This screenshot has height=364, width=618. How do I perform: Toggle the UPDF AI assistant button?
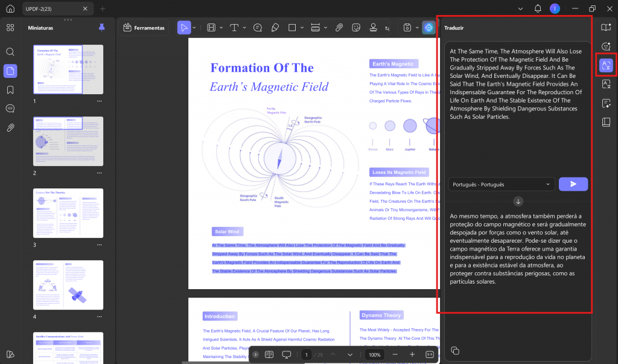(429, 28)
